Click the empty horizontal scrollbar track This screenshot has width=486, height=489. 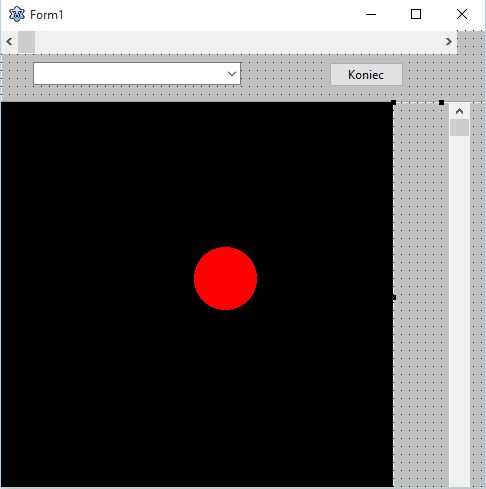click(237, 42)
